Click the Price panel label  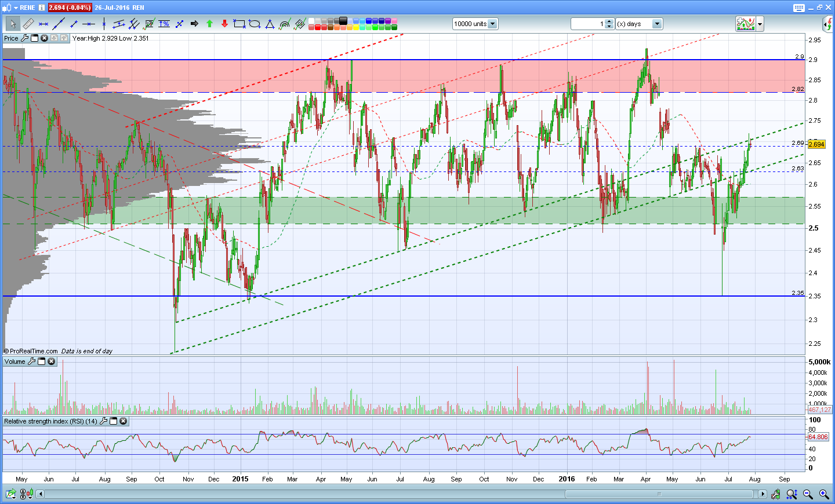click(11, 38)
